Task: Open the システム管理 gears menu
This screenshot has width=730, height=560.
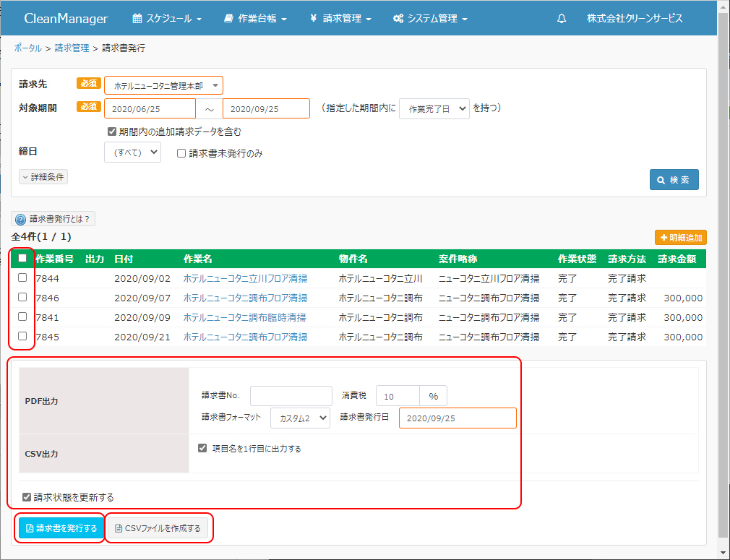Action: click(x=430, y=19)
